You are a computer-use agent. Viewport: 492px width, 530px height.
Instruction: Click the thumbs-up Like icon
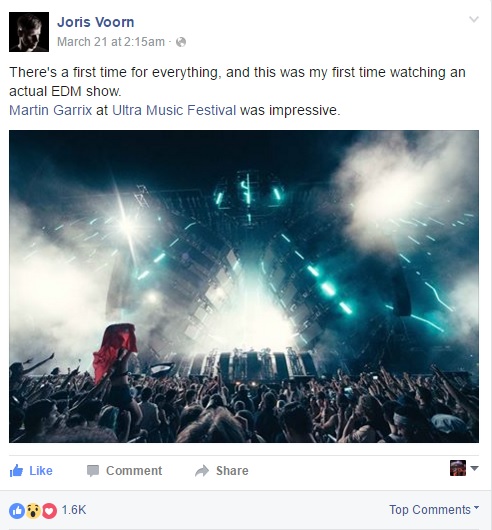[x=16, y=470]
